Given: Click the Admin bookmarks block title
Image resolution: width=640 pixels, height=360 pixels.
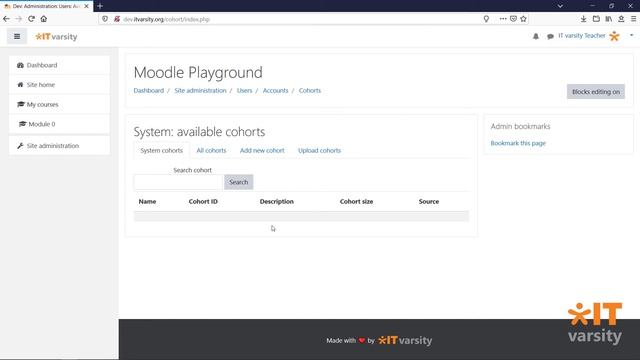Looking at the screenshot, I should click(x=520, y=127).
